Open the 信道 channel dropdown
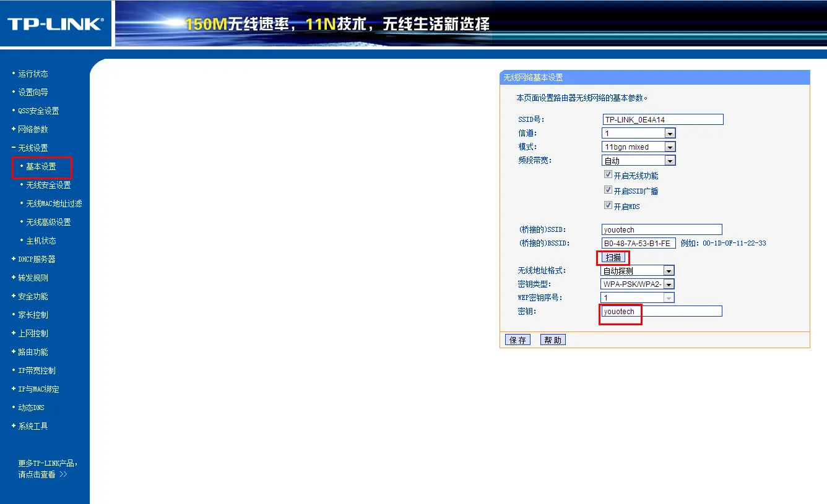This screenshot has height=504, width=827. point(639,133)
